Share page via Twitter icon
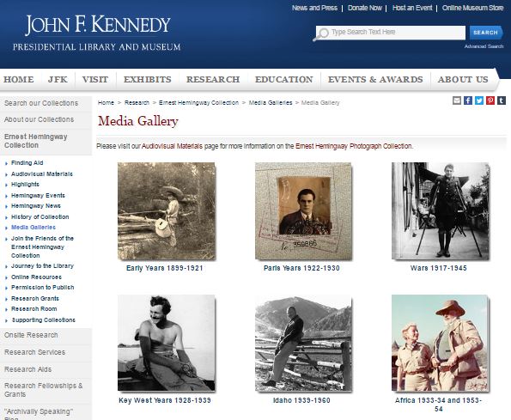511x420 pixels. pyautogui.click(x=479, y=100)
